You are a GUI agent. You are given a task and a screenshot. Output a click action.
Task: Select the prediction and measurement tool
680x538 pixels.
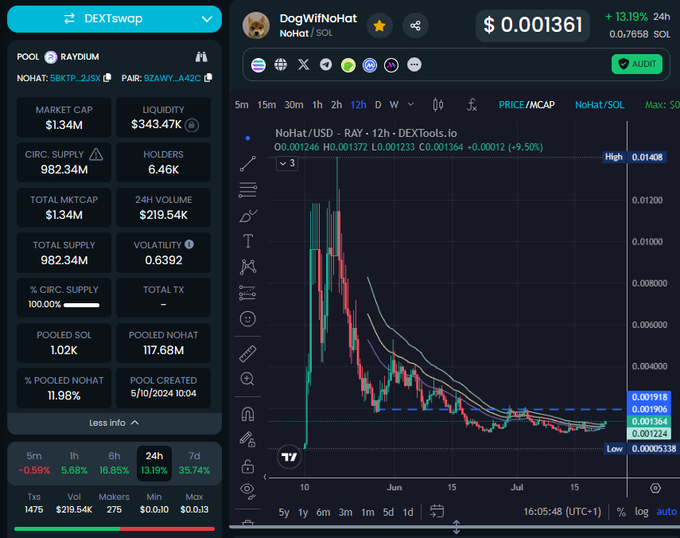248,293
